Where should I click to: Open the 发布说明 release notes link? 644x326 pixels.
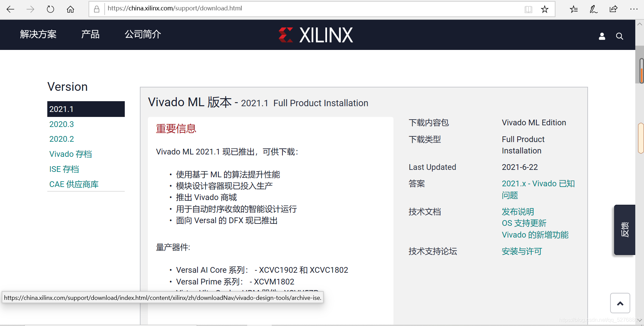tap(518, 212)
